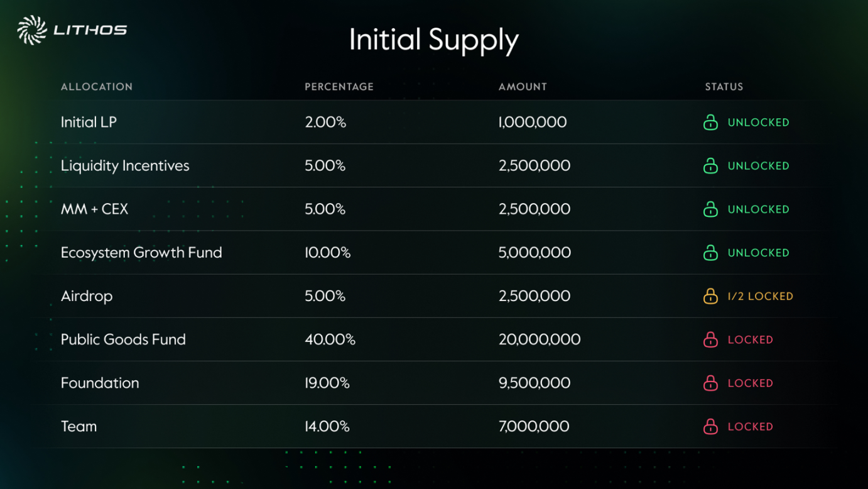The width and height of the screenshot is (868, 489).
Task: Click the Team row's 14.00% percentage
Action: [327, 426]
